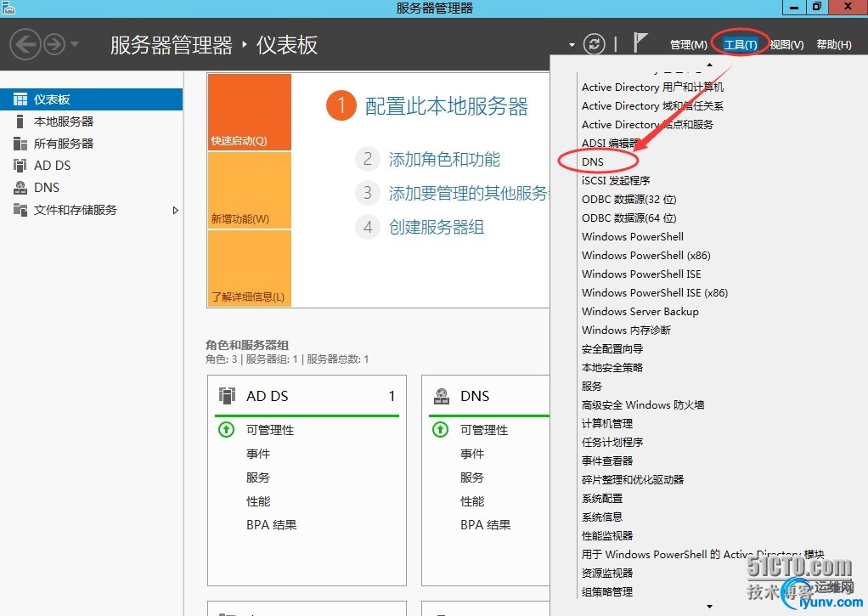This screenshot has width=868, height=616.
Task: Click 添加要管理的其他服务器 link
Action: (x=469, y=193)
